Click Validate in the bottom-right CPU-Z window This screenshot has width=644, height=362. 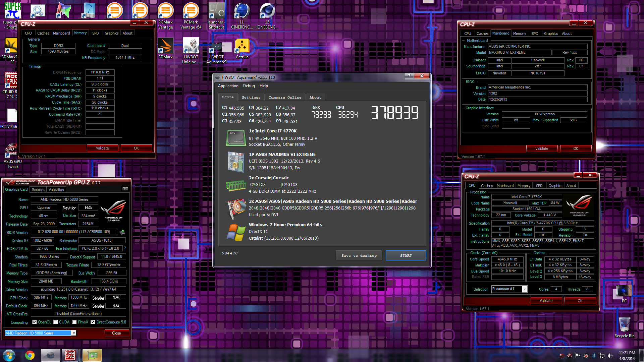point(546,301)
